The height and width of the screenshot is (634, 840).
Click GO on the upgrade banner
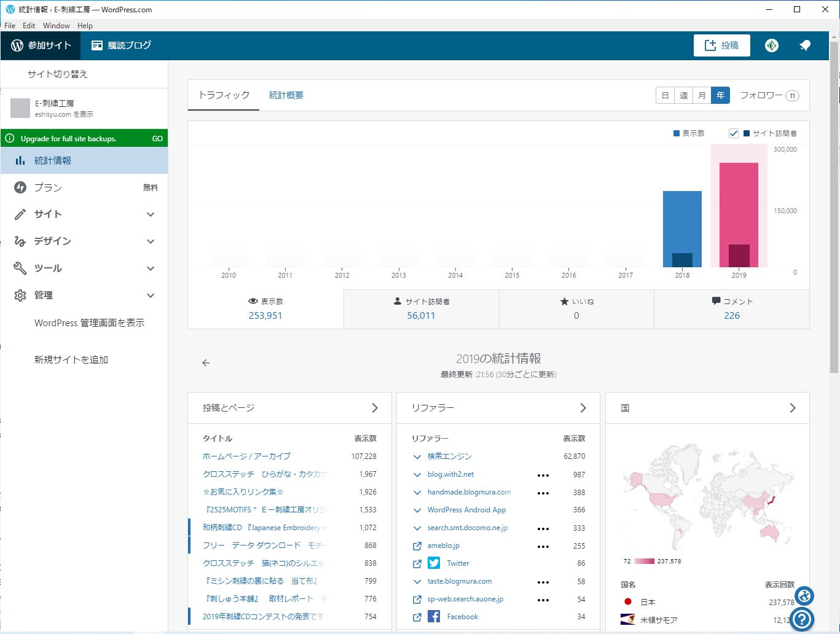tap(157, 139)
